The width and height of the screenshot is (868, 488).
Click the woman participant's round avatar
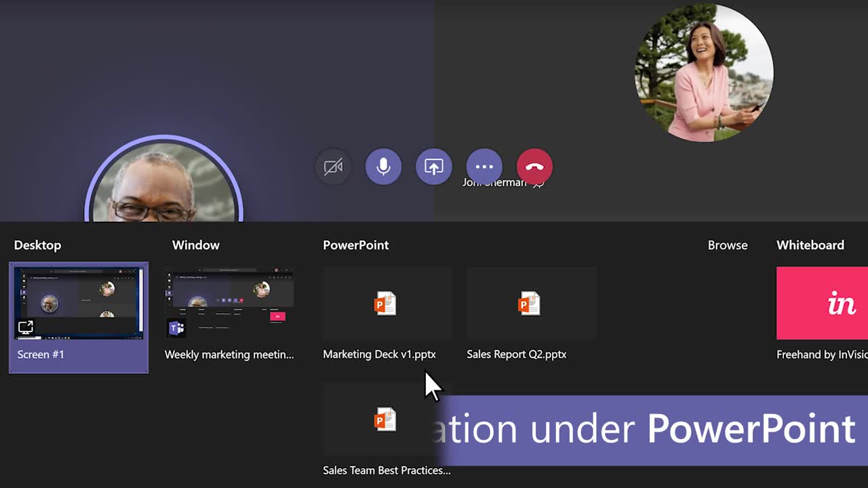(x=704, y=73)
